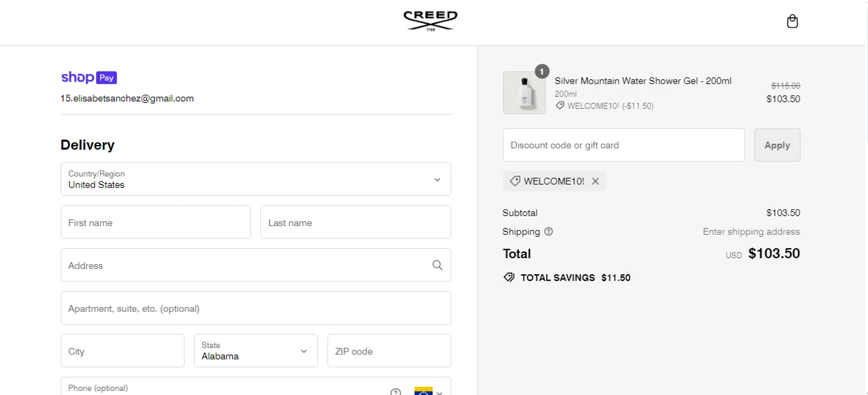The height and width of the screenshot is (395, 868).
Task: Click the CREED logo
Action: [431, 21]
